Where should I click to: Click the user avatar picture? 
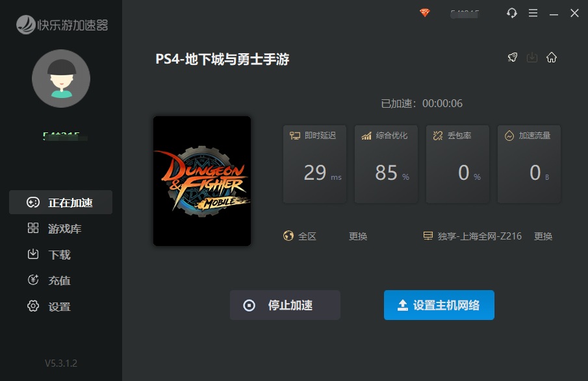pos(61,79)
